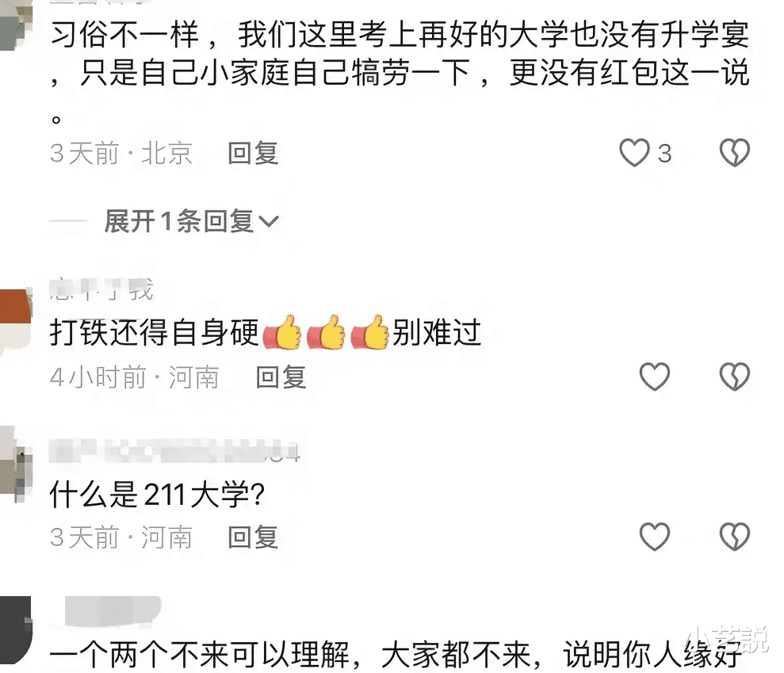Like the 打铁还得自身硬 comment
Image resolution: width=784 pixels, height=673 pixels.
(x=655, y=377)
